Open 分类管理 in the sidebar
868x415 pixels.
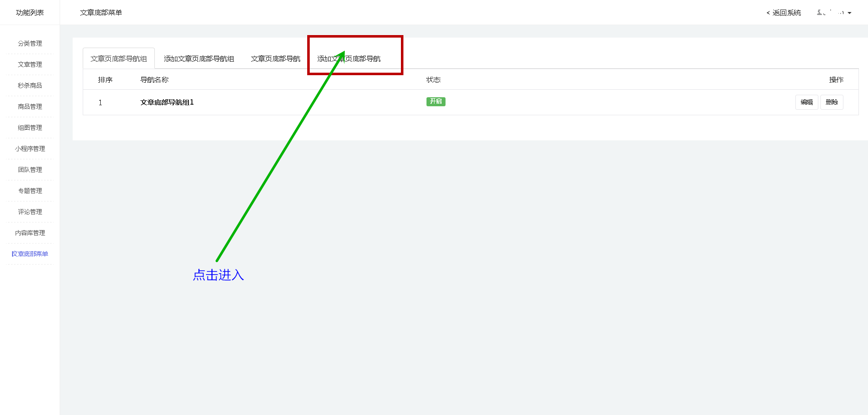click(x=30, y=44)
